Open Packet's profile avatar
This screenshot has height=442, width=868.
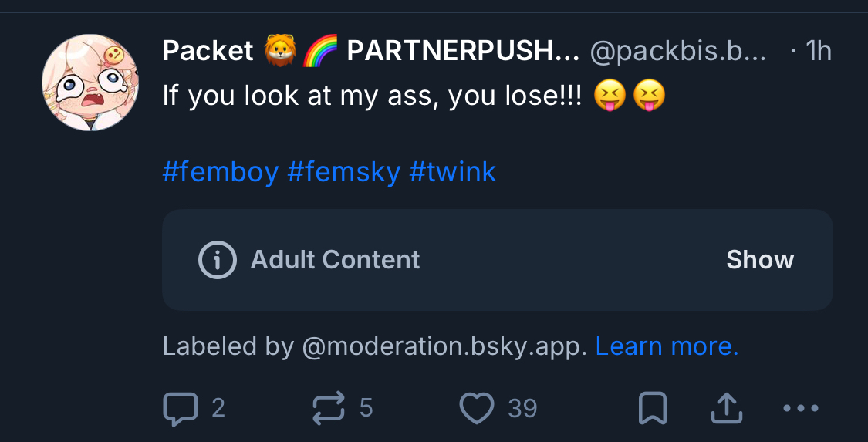(90, 83)
